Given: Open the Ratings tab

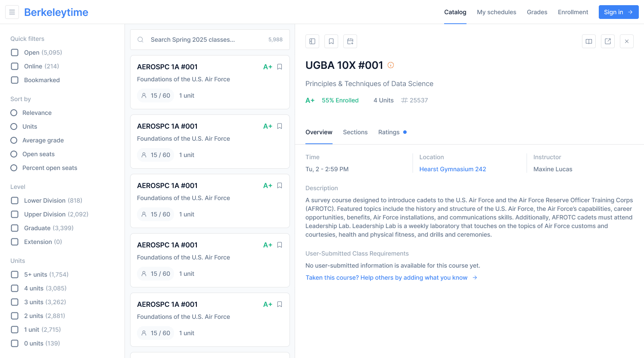Looking at the screenshot, I should click(389, 132).
